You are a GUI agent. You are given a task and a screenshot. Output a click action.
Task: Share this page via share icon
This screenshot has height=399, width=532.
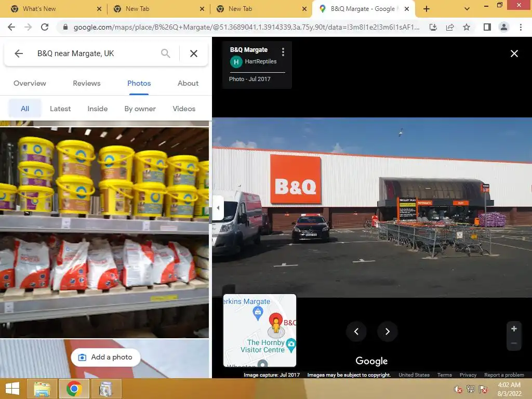(x=450, y=27)
